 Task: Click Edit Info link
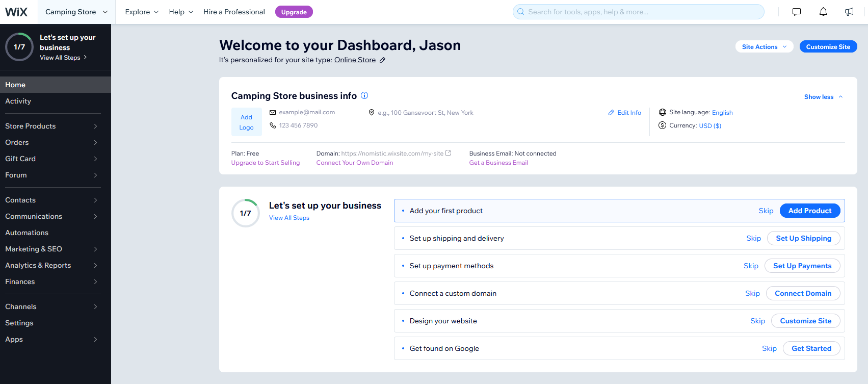click(x=625, y=113)
